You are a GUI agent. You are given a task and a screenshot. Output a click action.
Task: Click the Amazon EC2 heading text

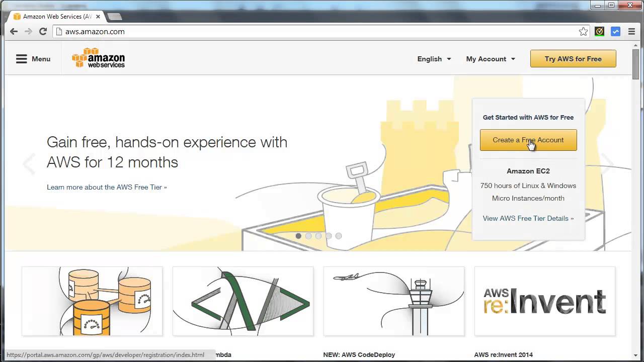pos(528,171)
